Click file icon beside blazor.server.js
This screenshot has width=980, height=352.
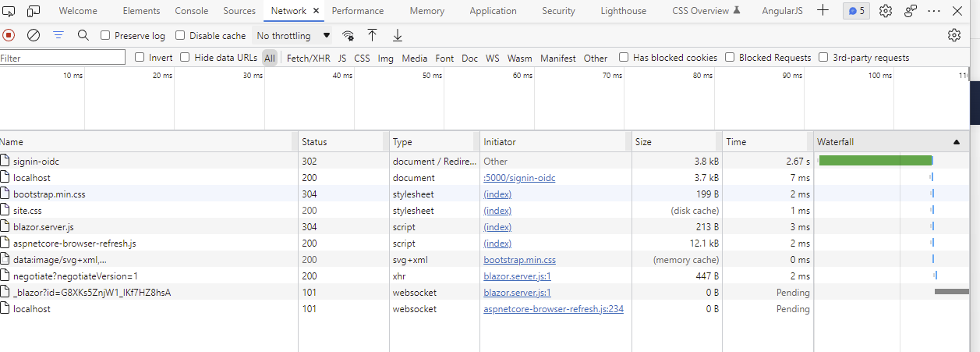tap(5, 227)
